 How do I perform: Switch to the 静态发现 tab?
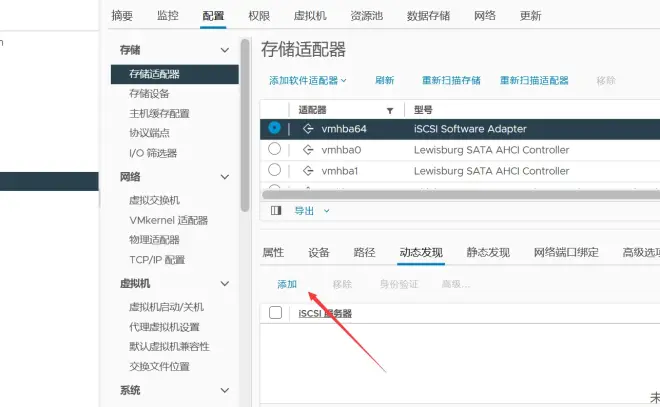coord(488,252)
